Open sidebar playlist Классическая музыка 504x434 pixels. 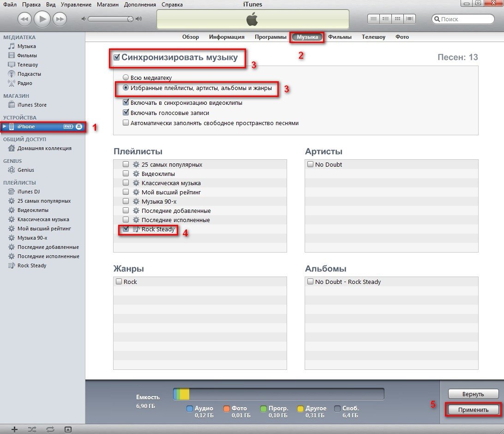tap(43, 219)
